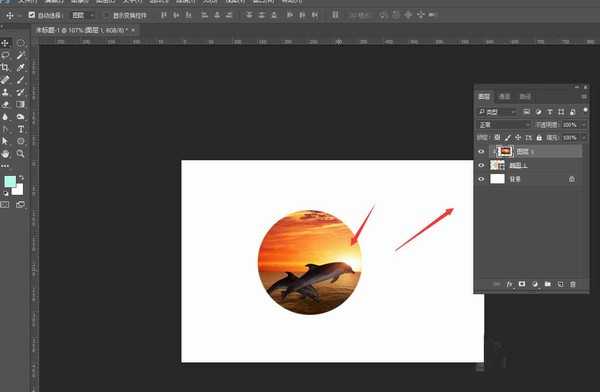This screenshot has width=600, height=392.
Task: Hide the ellipse shape layer
Action: (481, 165)
